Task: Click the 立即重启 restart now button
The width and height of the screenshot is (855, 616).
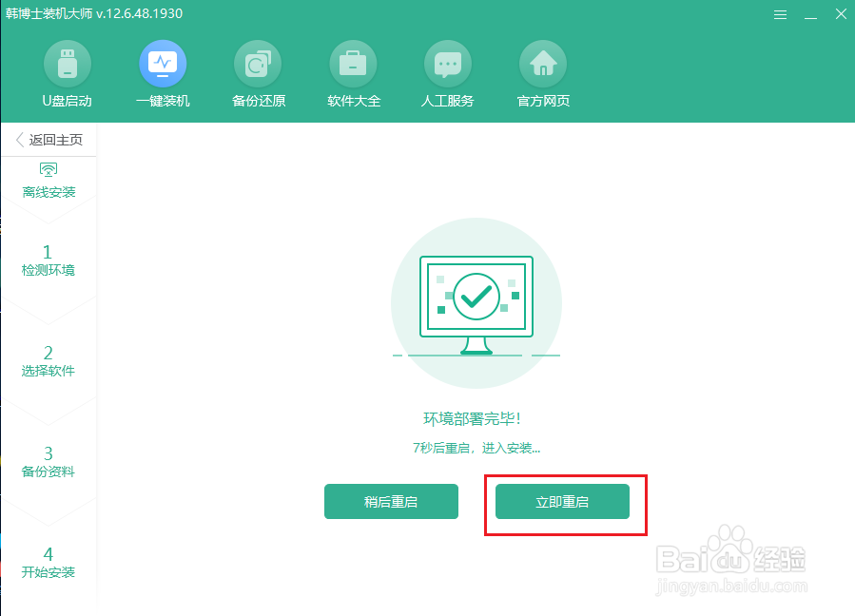Action: (562, 502)
